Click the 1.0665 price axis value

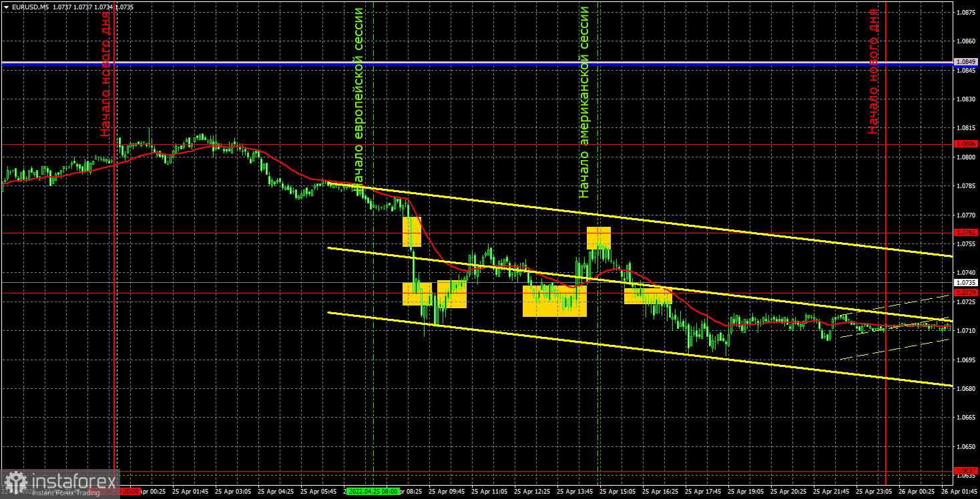pyautogui.click(x=966, y=418)
